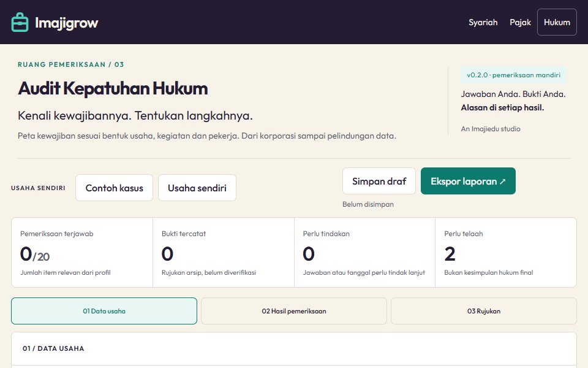Image resolution: width=588 pixels, height=368 pixels.
Task: Click the RUANG PEMERIKSAAN / 03 breadcrumb
Action: [71, 64]
